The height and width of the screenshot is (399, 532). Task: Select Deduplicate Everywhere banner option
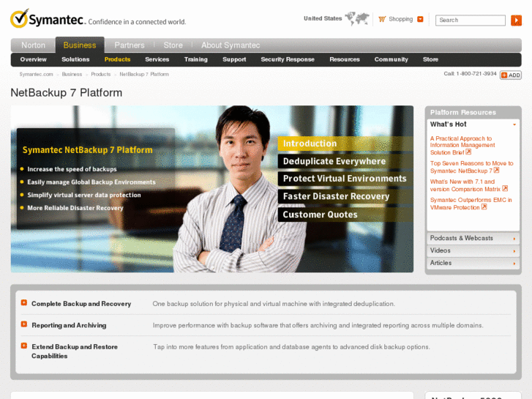(x=345, y=161)
